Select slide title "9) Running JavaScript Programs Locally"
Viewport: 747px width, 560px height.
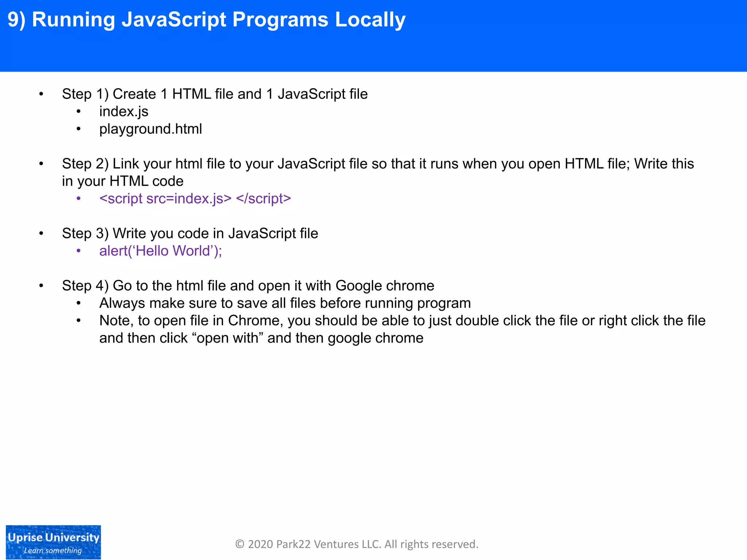point(206,20)
